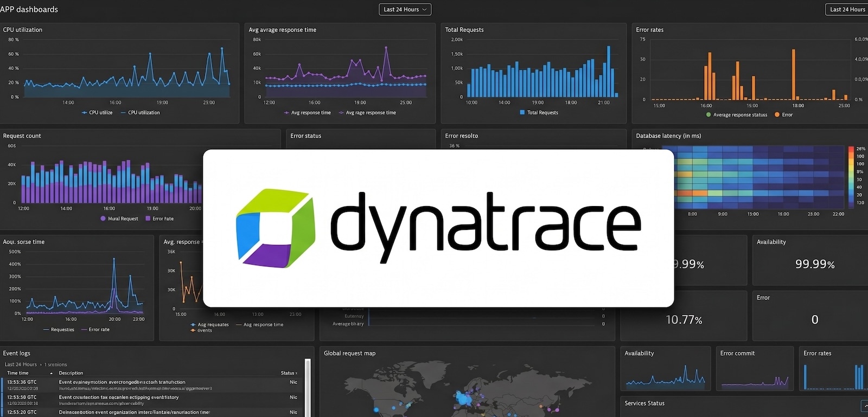Screen dimensions: 868x417
Task: Click the Description column header
Action: point(71,373)
